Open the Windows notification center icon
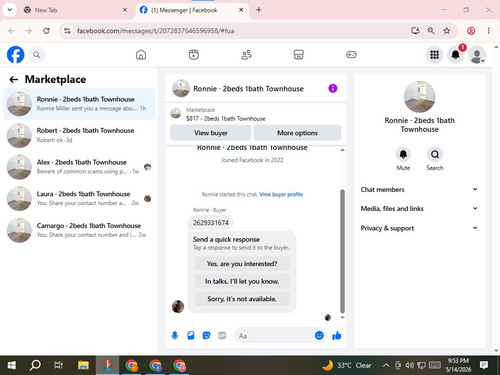Viewport: 500px width, 375px height. pyautogui.click(x=484, y=365)
